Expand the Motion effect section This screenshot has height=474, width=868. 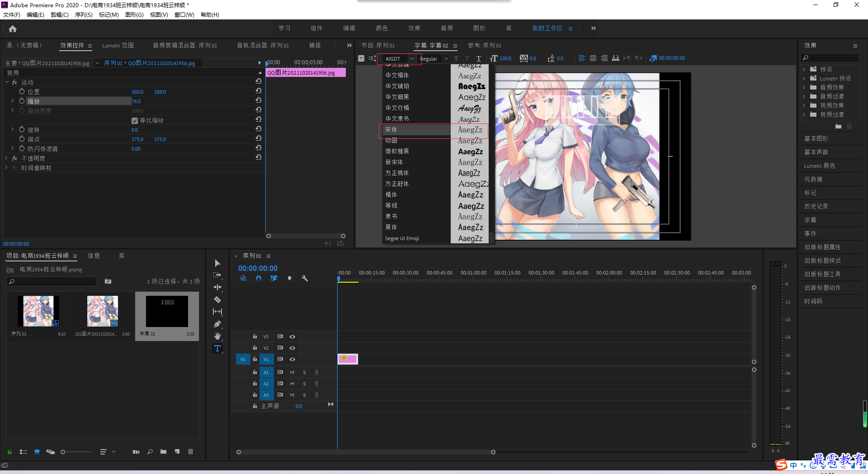tap(7, 82)
